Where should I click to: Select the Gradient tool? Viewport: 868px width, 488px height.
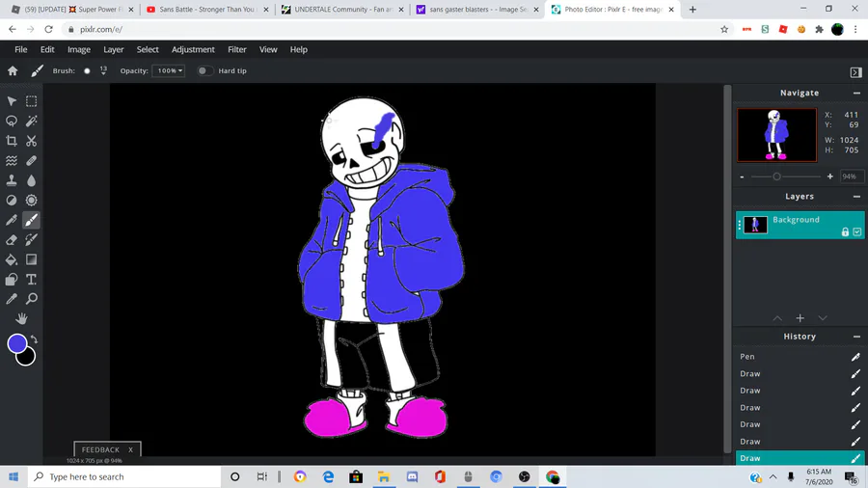(32, 259)
